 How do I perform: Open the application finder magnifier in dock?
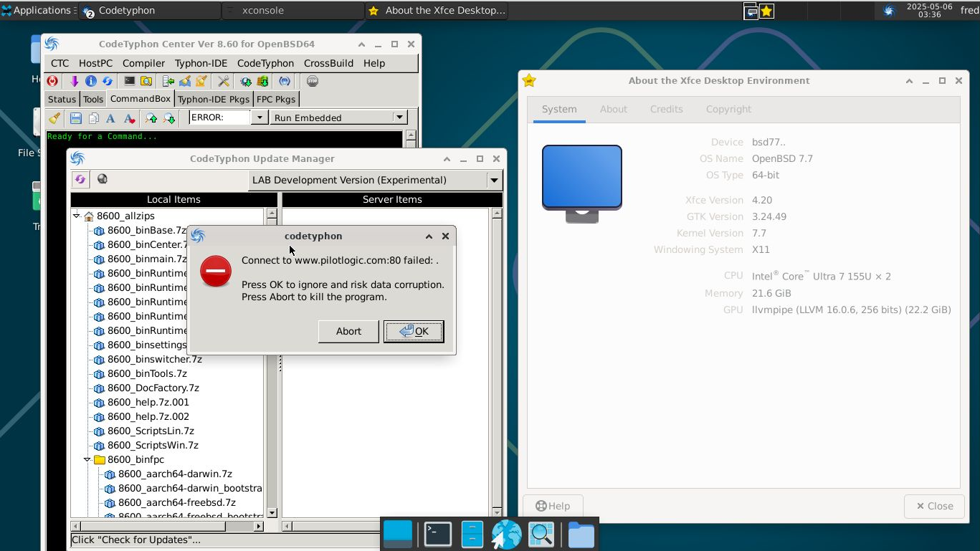click(x=541, y=534)
